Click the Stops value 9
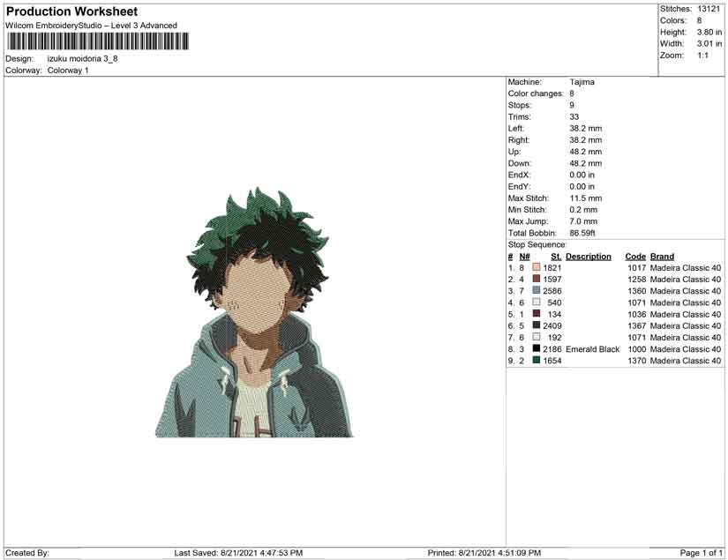Screen dimensions: 728x560 click(x=572, y=105)
